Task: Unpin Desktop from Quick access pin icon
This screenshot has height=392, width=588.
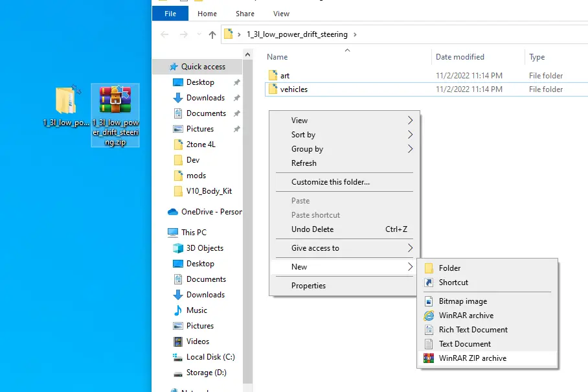Action: (236, 82)
